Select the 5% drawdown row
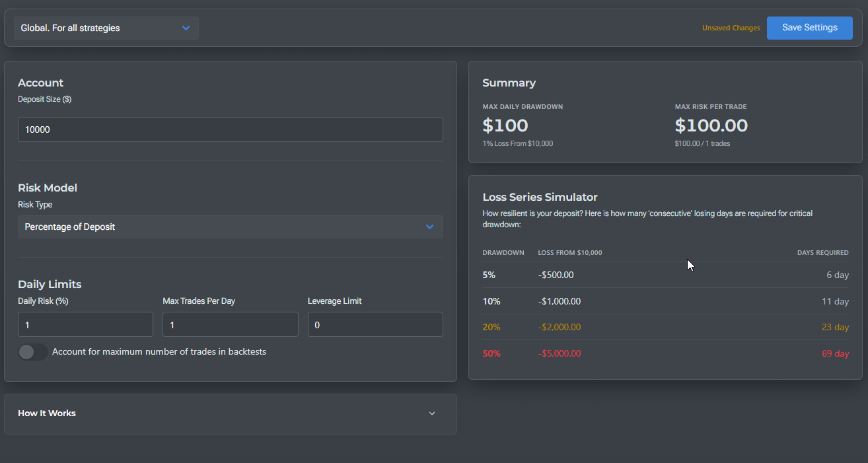868x463 pixels. [665, 275]
